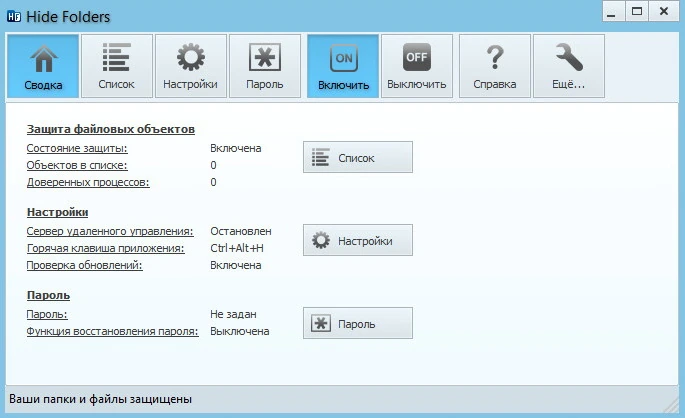Click the Сервер удаленного управления link
This screenshot has width=685, height=418.
pos(110,231)
